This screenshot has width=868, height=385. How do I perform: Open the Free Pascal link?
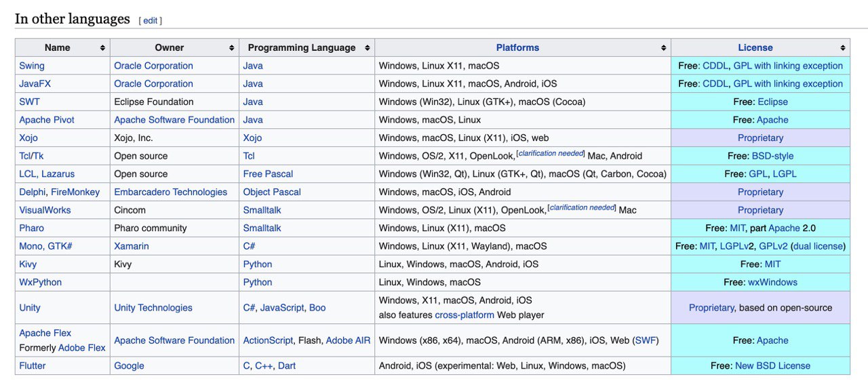pyautogui.click(x=269, y=174)
